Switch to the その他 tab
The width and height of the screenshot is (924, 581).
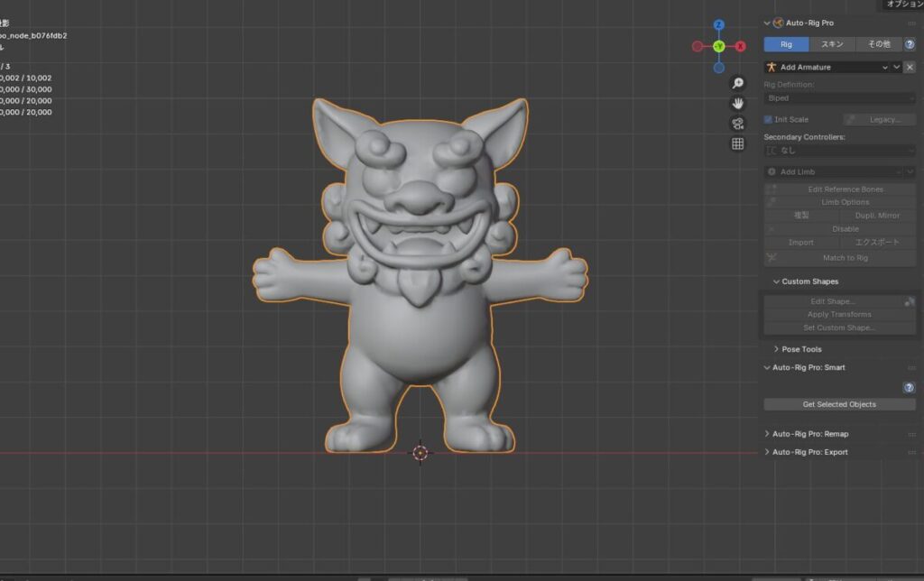point(878,44)
